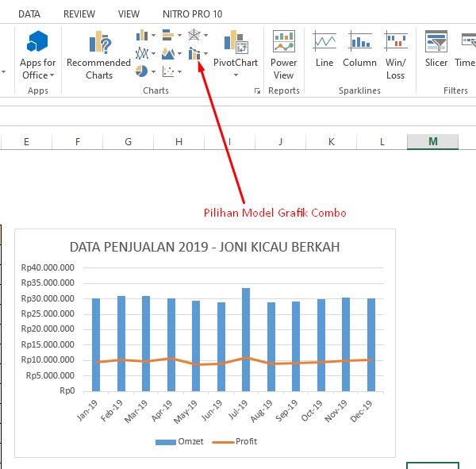Select column M header
The width and height of the screenshot is (476, 469).
coord(433,141)
